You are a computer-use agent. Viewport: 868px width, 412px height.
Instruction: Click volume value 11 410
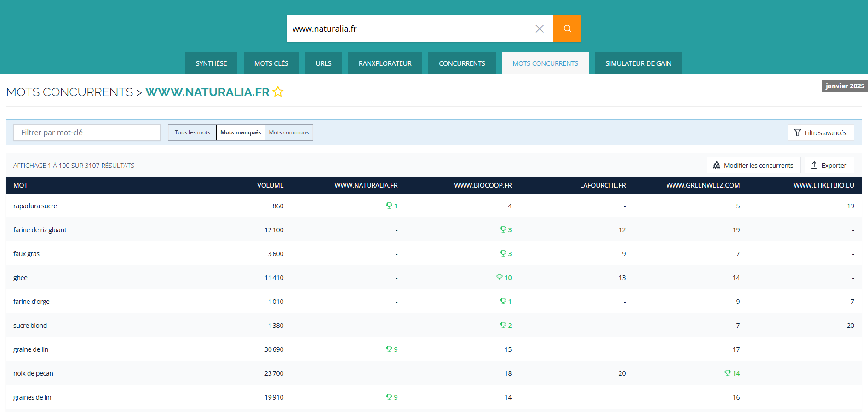click(x=274, y=278)
